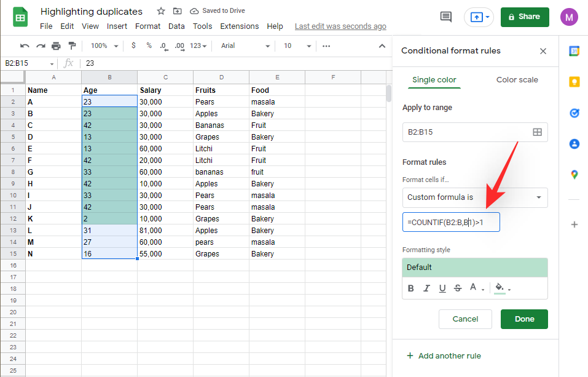Click Add another rule
The image size is (588, 377).
pyautogui.click(x=444, y=355)
